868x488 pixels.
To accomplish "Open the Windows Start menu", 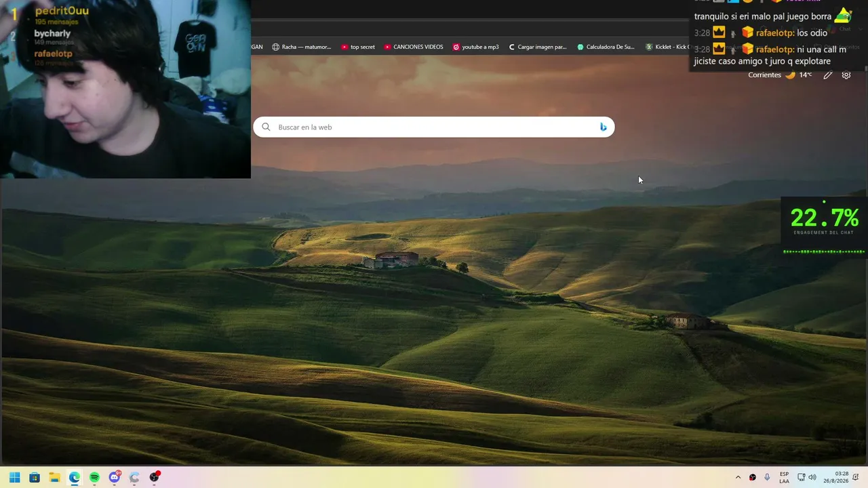I will tap(14, 477).
